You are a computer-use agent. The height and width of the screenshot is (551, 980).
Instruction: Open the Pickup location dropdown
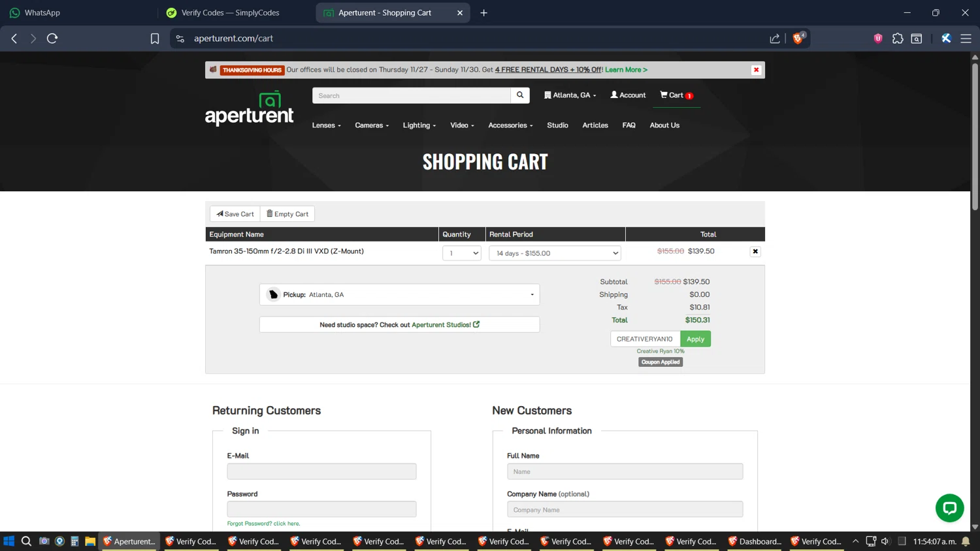point(399,294)
